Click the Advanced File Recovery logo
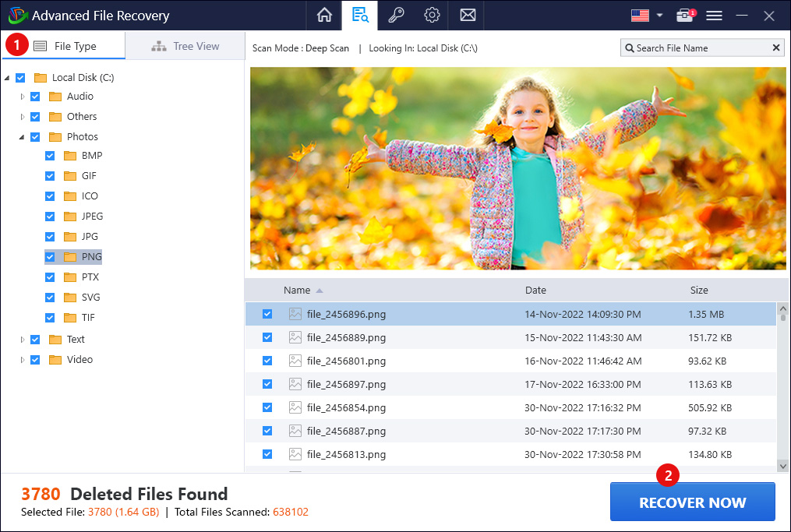 (18, 16)
